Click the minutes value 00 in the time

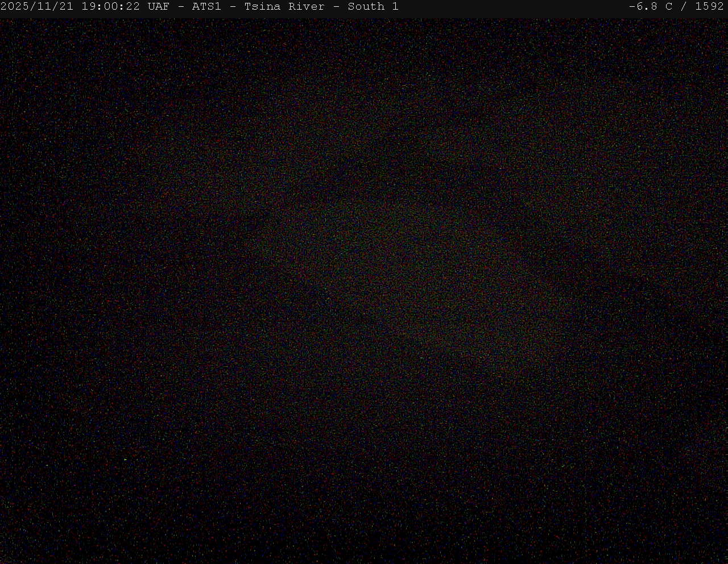111,7
